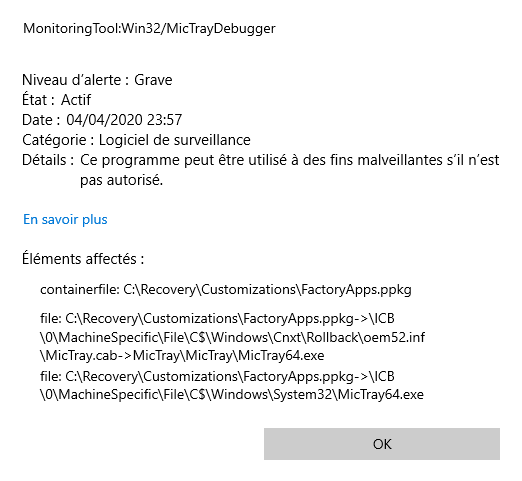
Task: Click the Éléments affectés heading
Action: (83, 259)
